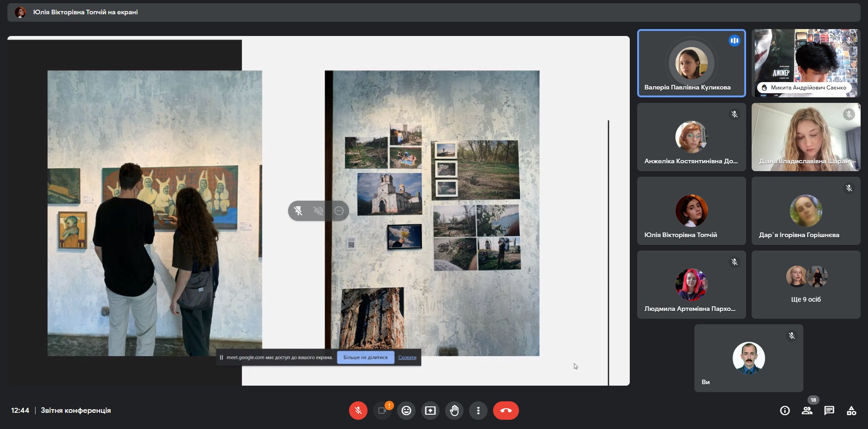The image size is (868, 429).
Task: Open the emoji reactions panel
Action: click(x=406, y=411)
